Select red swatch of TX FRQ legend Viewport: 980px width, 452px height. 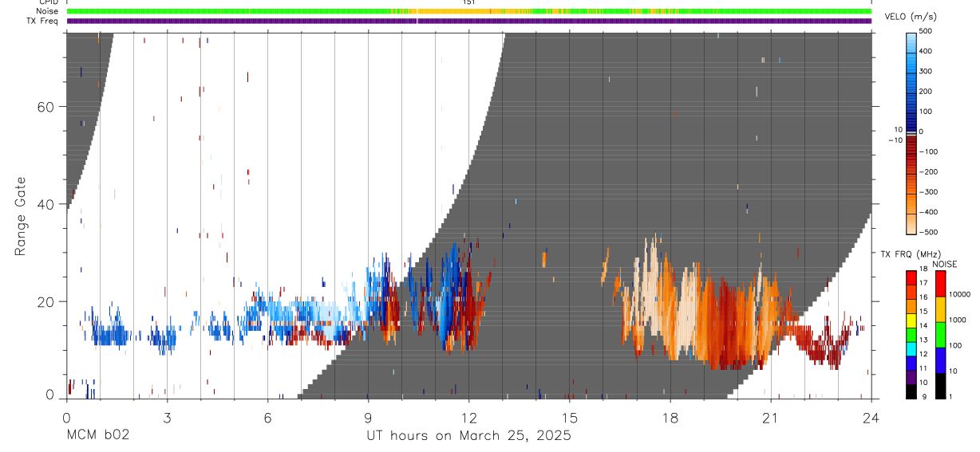point(911,278)
